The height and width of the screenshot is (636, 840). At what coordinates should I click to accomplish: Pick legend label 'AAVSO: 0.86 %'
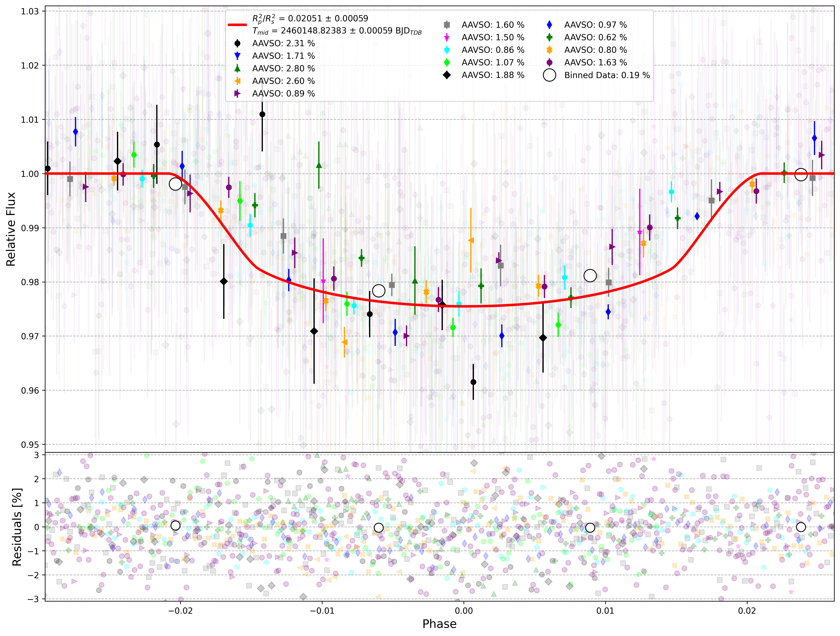click(x=493, y=50)
